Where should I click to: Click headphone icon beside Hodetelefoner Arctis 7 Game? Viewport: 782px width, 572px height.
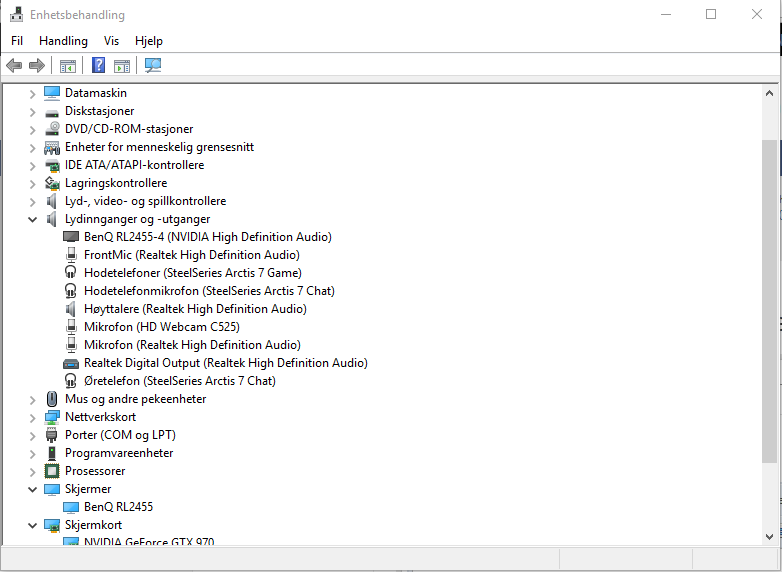pos(71,272)
